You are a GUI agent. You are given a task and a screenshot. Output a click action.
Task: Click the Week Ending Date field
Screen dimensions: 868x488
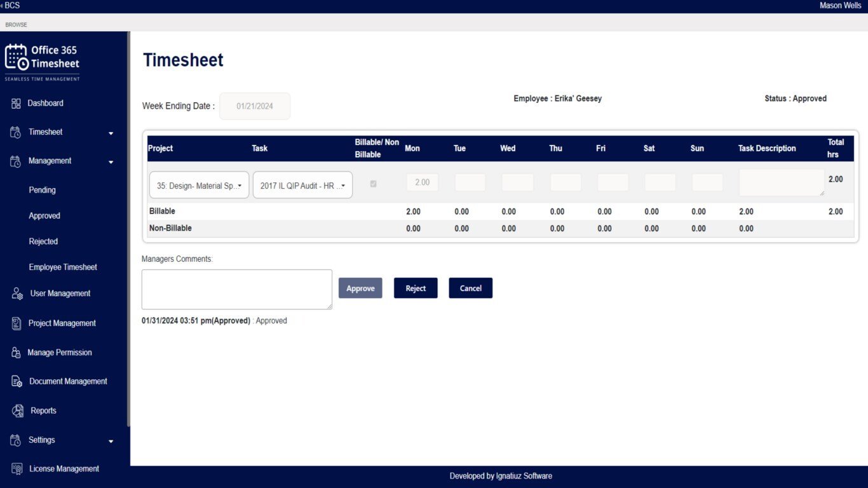point(255,106)
